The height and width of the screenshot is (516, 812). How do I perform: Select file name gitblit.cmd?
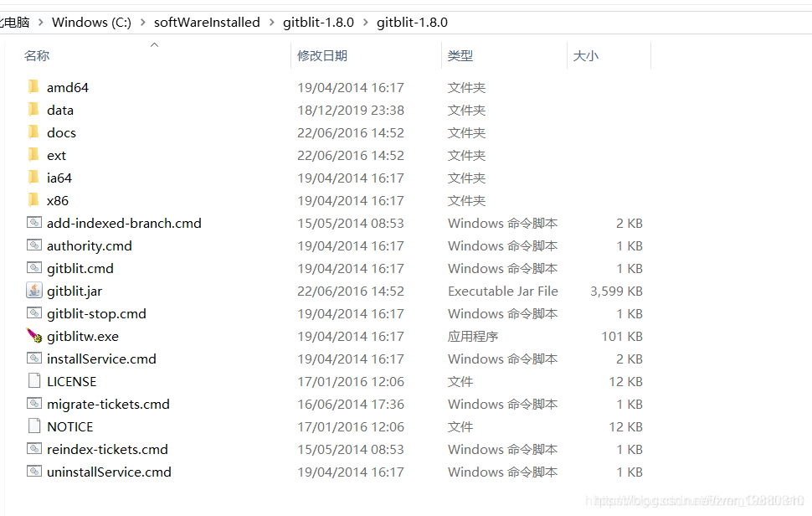pyautogui.click(x=80, y=268)
